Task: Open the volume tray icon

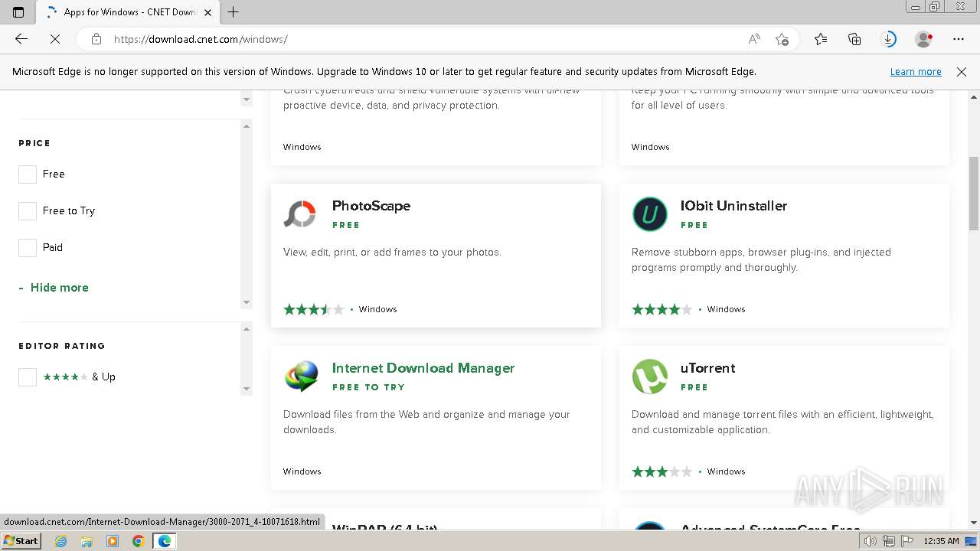Action: pyautogui.click(x=871, y=541)
